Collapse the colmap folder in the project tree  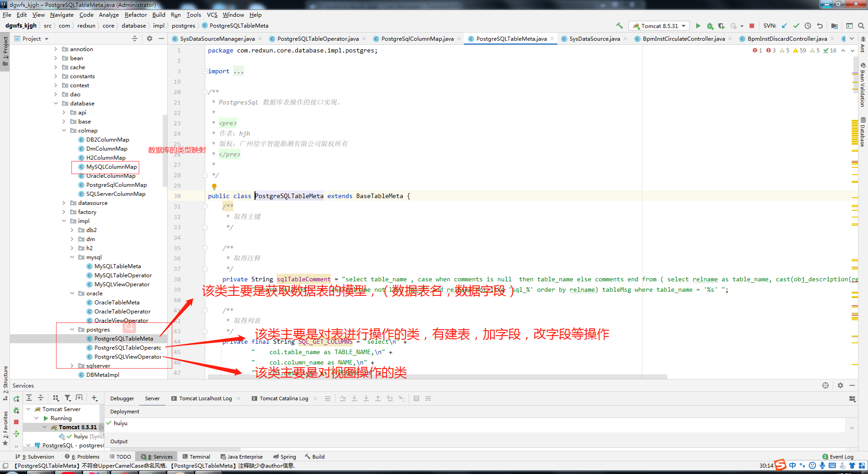(64, 130)
